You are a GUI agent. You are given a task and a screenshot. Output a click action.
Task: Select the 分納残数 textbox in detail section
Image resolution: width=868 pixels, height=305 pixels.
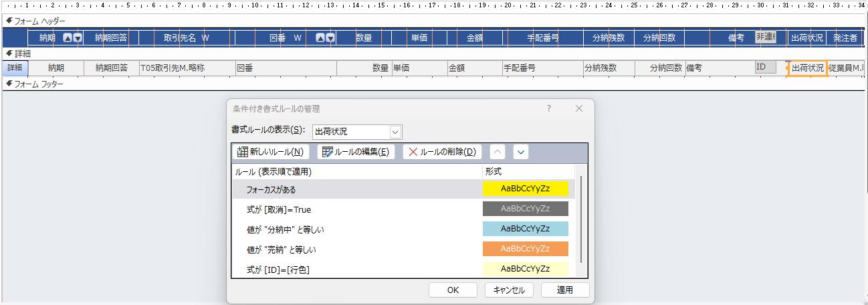tap(608, 68)
